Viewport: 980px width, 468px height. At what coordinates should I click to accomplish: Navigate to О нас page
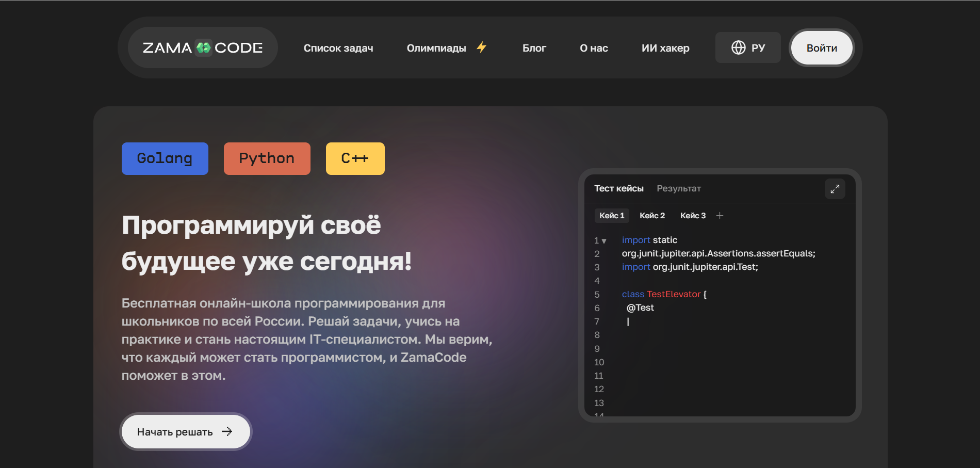pos(594,48)
